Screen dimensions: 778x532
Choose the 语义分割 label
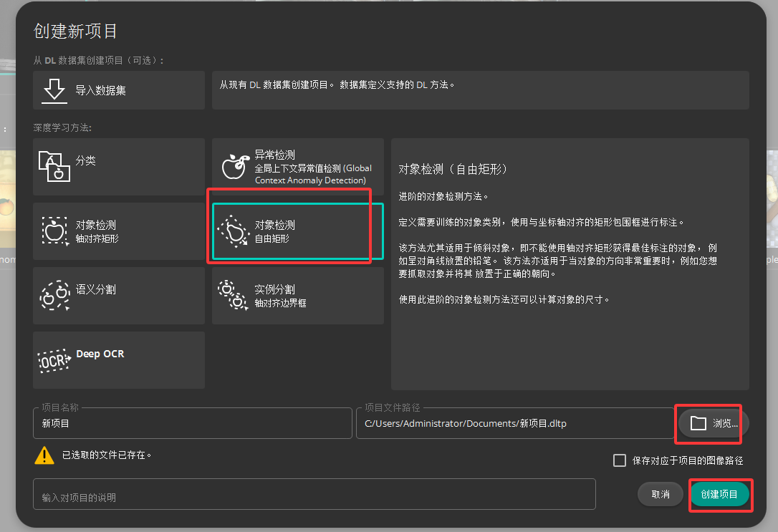(x=96, y=289)
